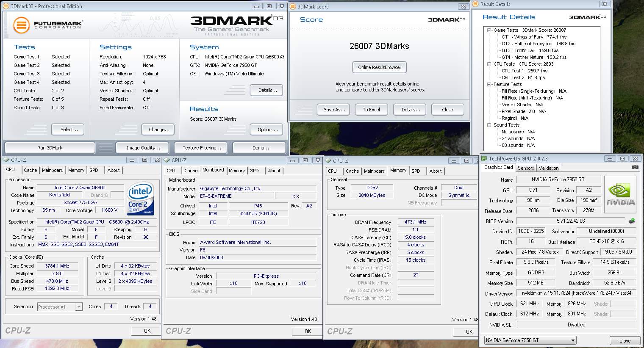
Task: Select the CPU Test 2 result row
Action: [523, 77]
